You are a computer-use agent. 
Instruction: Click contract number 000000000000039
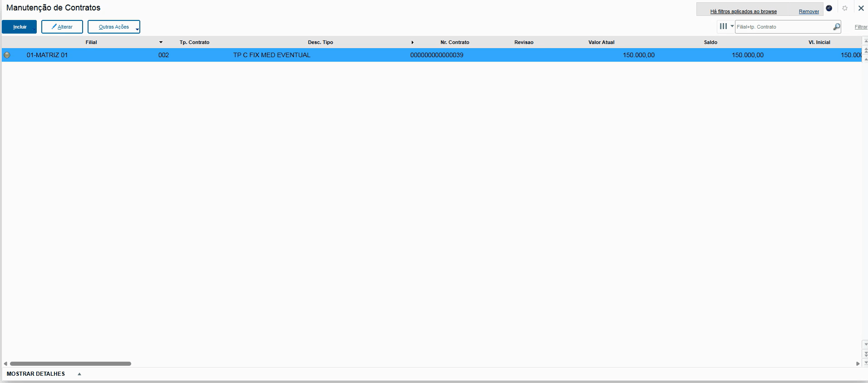pyautogui.click(x=437, y=55)
